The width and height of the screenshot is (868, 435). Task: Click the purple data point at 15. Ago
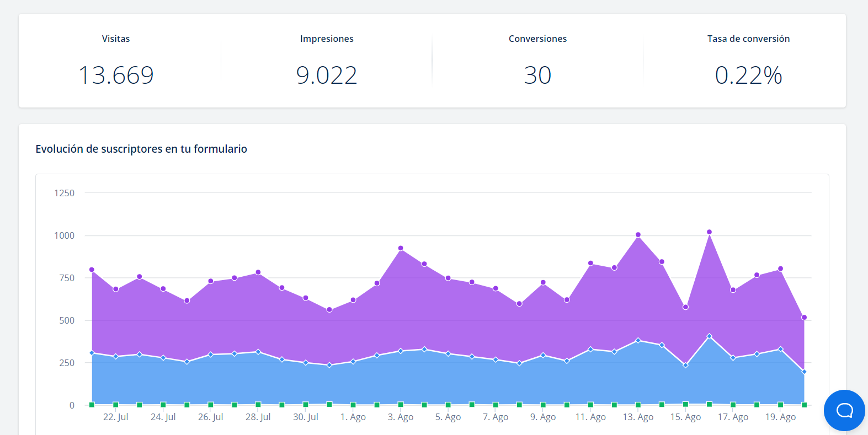pyautogui.click(x=685, y=307)
